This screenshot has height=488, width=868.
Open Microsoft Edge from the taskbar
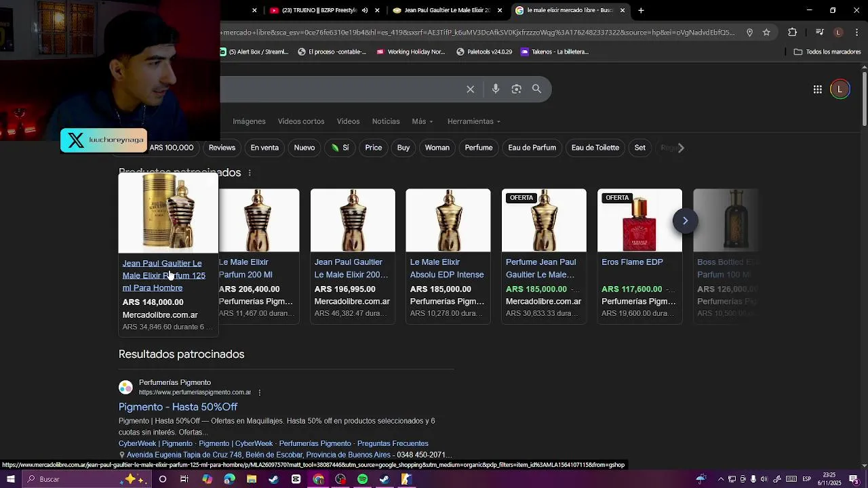(x=229, y=479)
